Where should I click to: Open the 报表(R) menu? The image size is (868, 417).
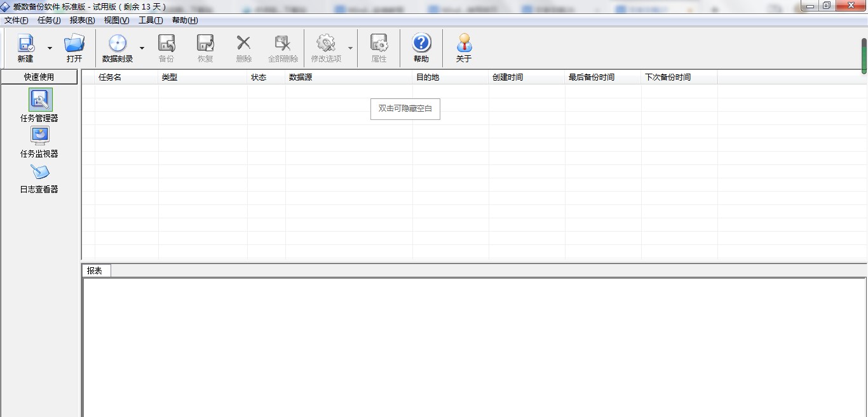(x=83, y=20)
